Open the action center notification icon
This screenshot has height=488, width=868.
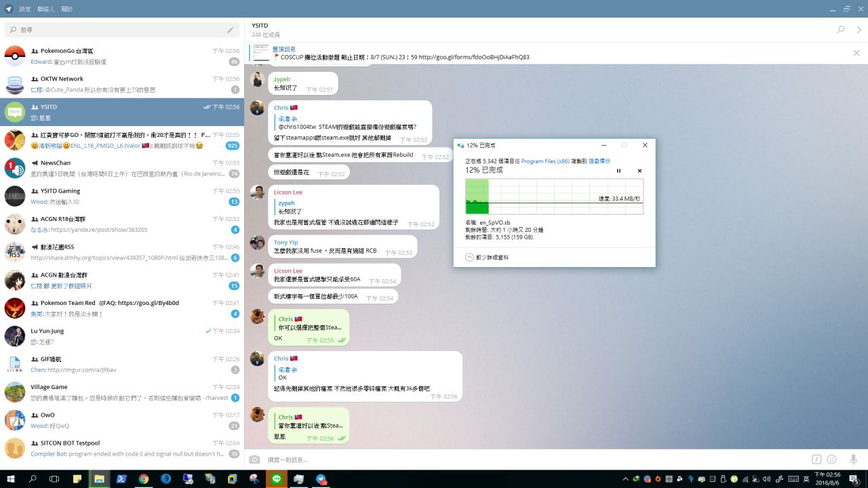click(x=854, y=479)
